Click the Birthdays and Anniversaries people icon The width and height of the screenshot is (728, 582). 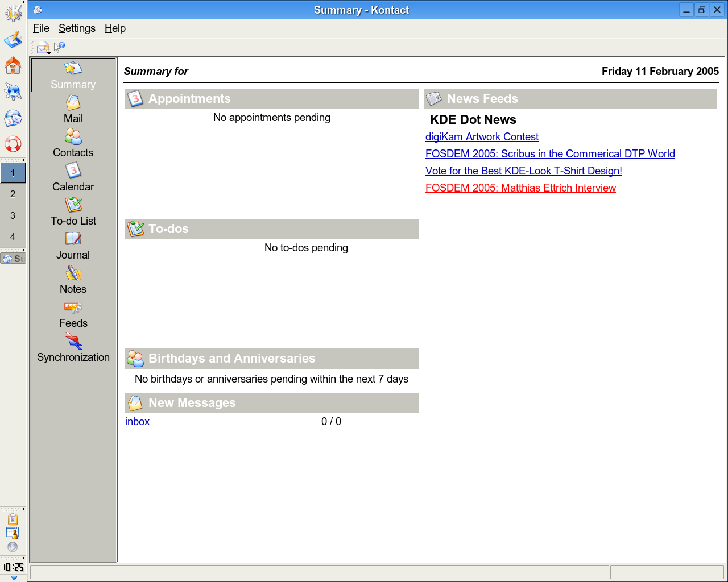click(x=135, y=358)
